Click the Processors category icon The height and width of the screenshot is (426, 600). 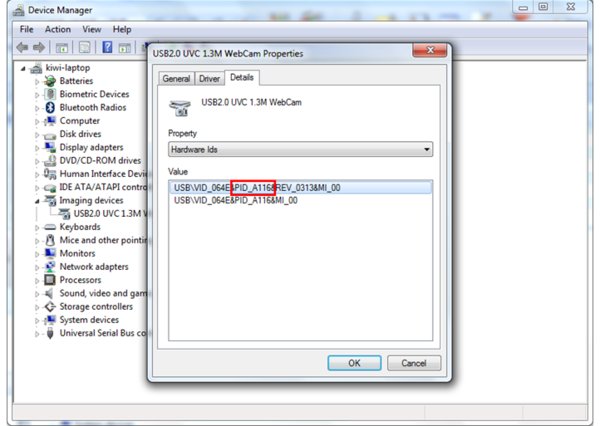[x=50, y=280]
